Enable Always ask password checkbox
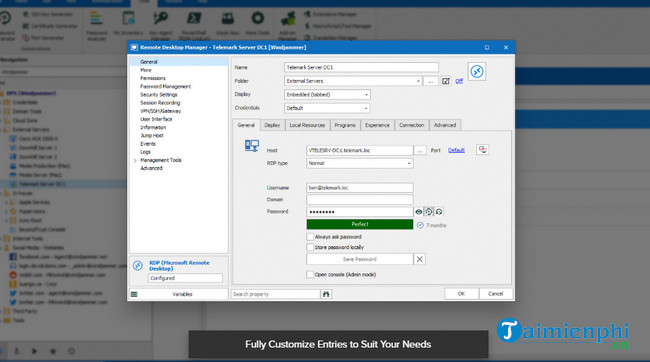 (310, 237)
